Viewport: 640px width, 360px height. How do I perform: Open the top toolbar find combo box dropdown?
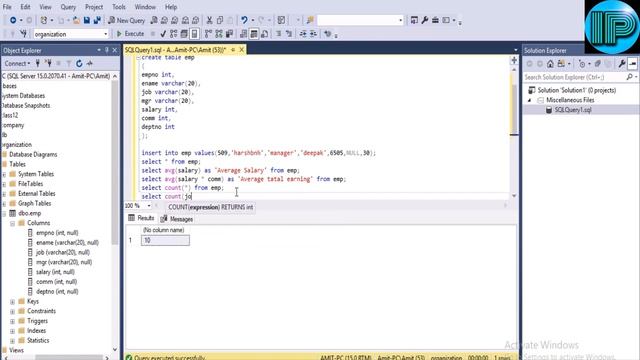pyautogui.click(x=400, y=20)
